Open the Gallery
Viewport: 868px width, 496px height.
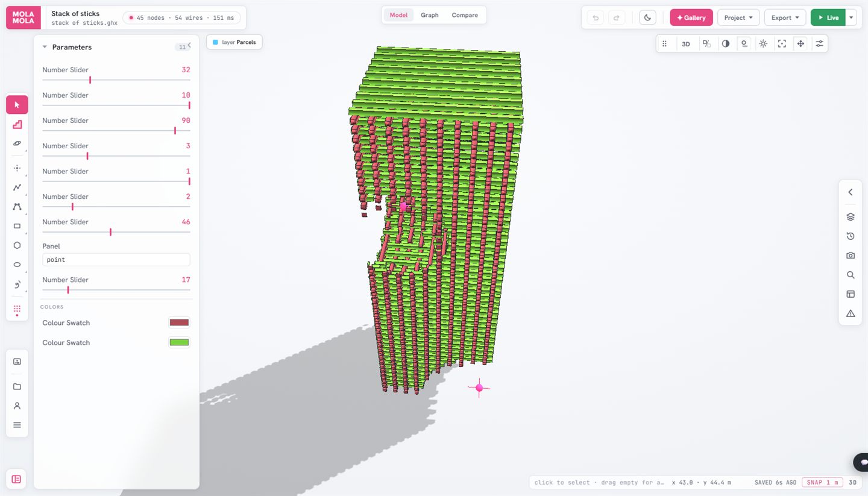tap(691, 17)
